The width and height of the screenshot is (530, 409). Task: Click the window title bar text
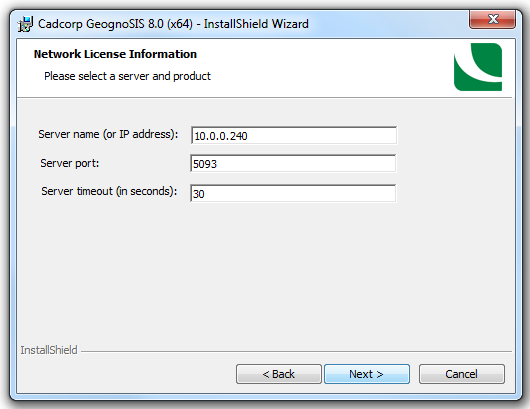(173, 24)
